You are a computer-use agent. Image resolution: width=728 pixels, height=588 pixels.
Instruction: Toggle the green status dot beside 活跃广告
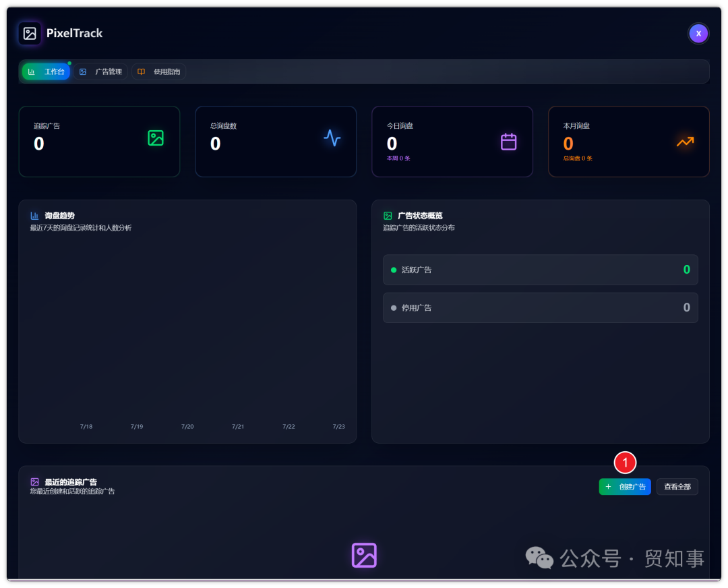coord(393,270)
